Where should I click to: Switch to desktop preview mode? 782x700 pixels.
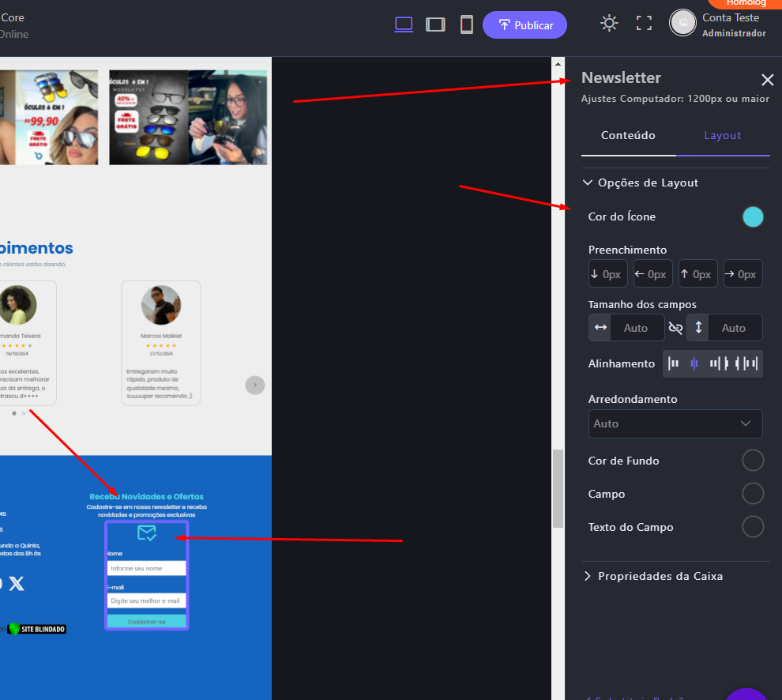point(404,24)
